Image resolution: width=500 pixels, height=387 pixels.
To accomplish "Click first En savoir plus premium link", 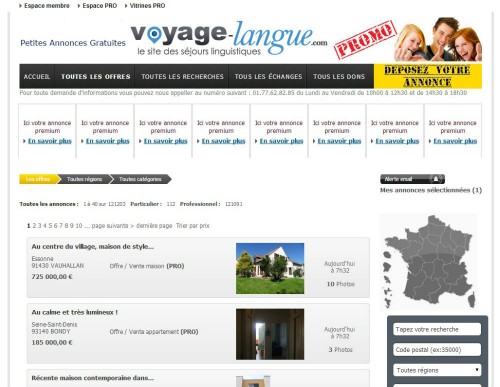I will (x=50, y=141).
